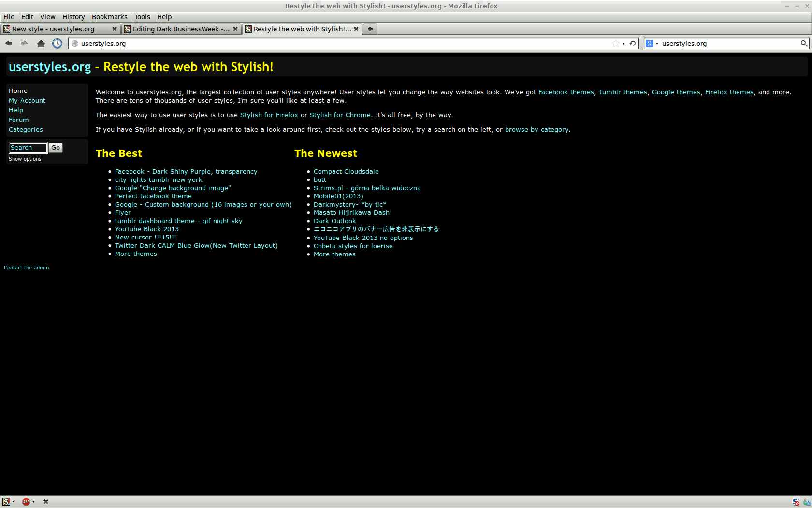
Task: Open the File menu
Action: click(9, 17)
